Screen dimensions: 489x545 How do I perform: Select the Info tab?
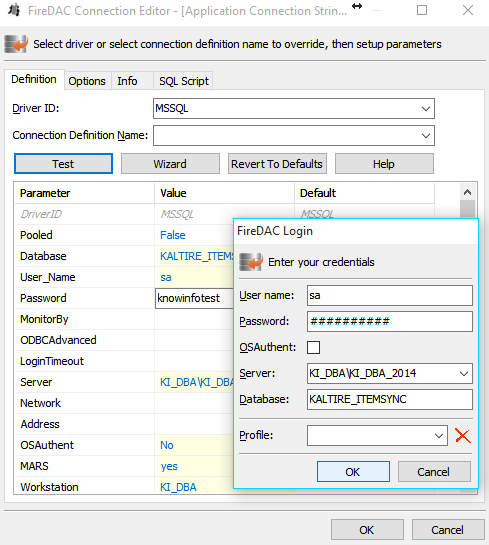(127, 81)
